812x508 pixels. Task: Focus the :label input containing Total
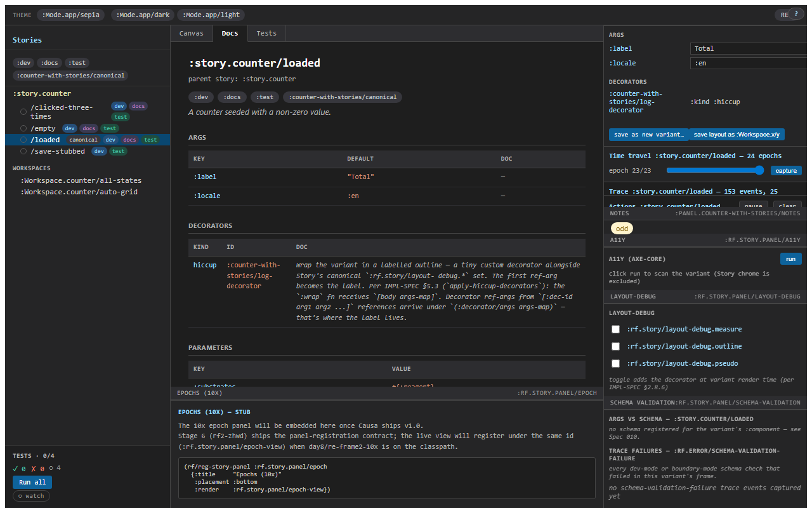point(749,48)
